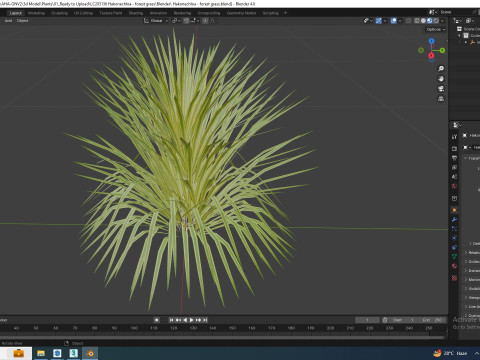Switch to the UV Editing workspace tab

pyautogui.click(x=83, y=13)
